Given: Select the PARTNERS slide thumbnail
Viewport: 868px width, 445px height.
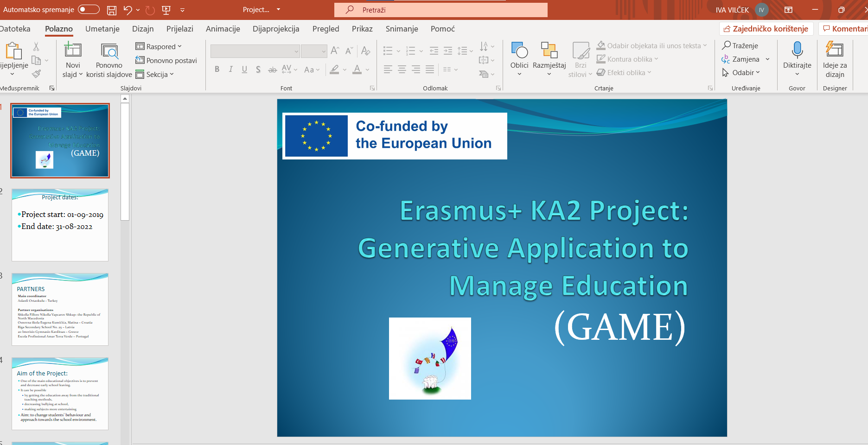Looking at the screenshot, I should pos(60,309).
